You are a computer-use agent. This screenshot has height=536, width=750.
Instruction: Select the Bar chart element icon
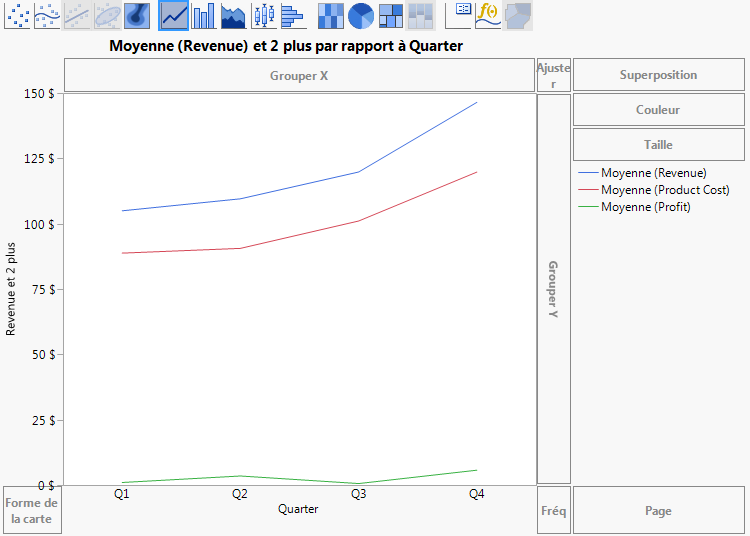tap(203, 15)
